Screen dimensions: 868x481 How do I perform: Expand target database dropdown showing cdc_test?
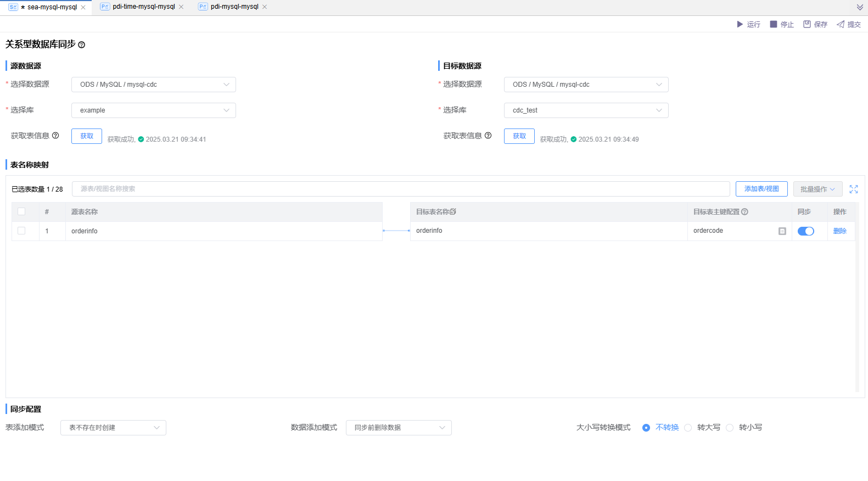coord(586,110)
